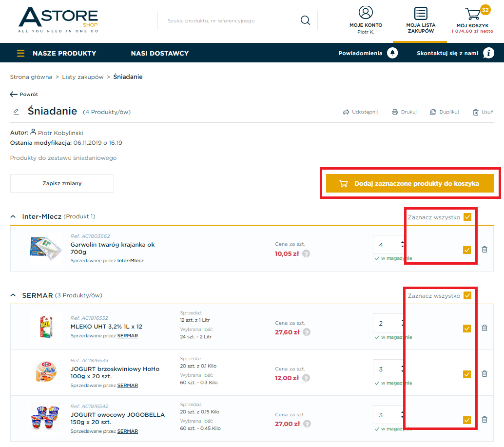Image resolution: width=504 pixels, height=447 pixels.
Task: Click the Powiadomienia bell icon
Action: pyautogui.click(x=392, y=53)
